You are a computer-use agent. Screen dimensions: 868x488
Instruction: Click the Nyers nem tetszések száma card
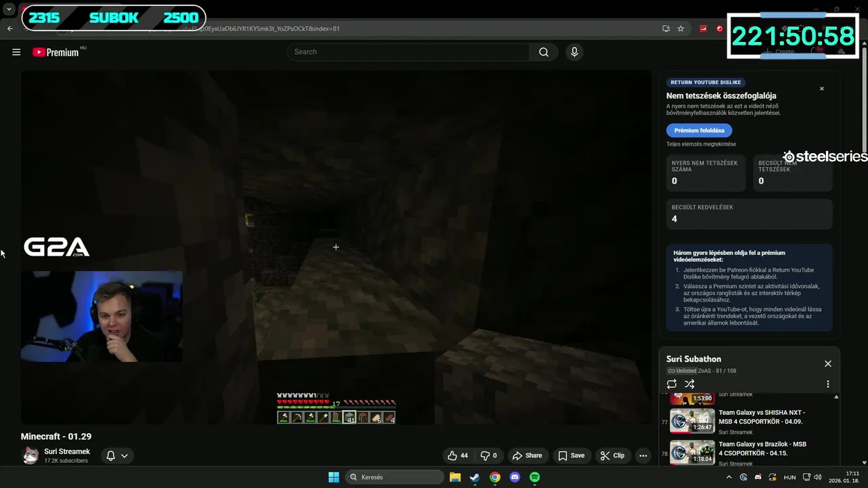[706, 172]
